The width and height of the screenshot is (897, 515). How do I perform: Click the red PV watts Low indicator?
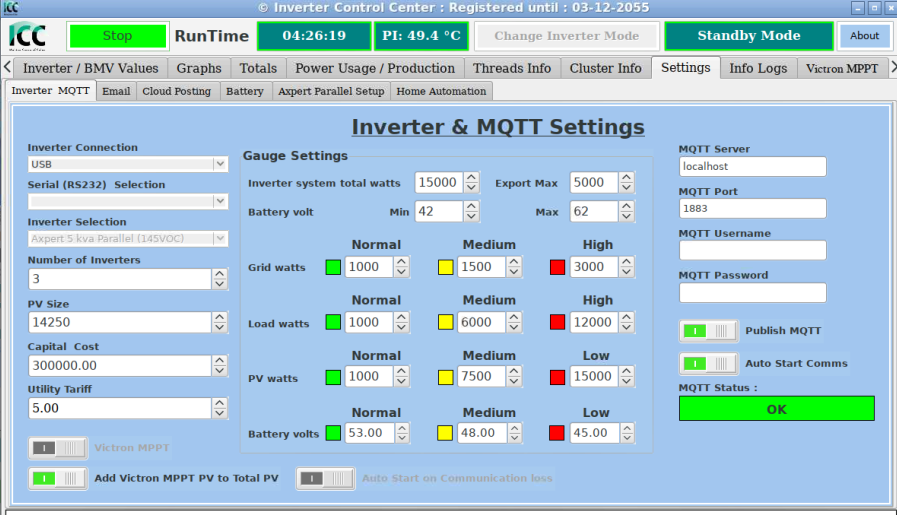pos(558,378)
